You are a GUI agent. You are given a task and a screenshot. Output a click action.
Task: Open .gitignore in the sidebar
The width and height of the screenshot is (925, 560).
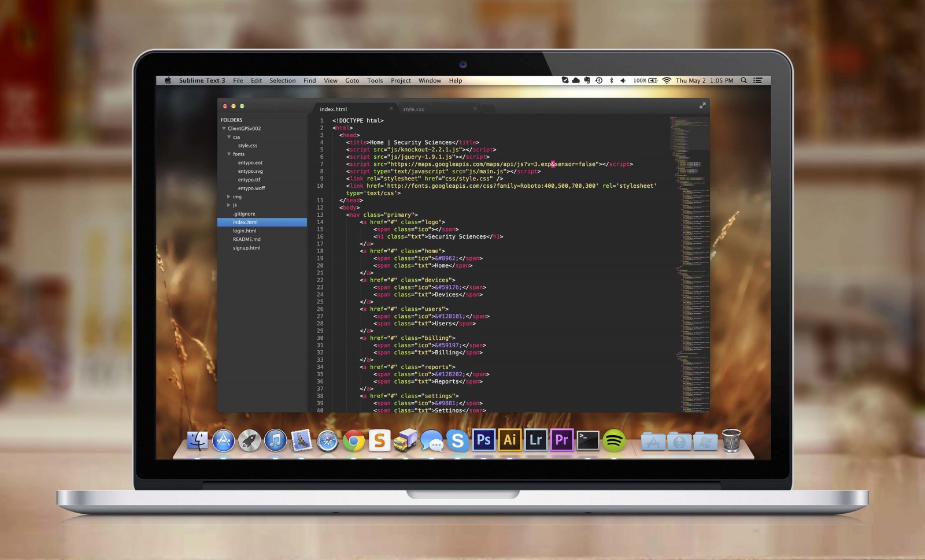pos(244,214)
